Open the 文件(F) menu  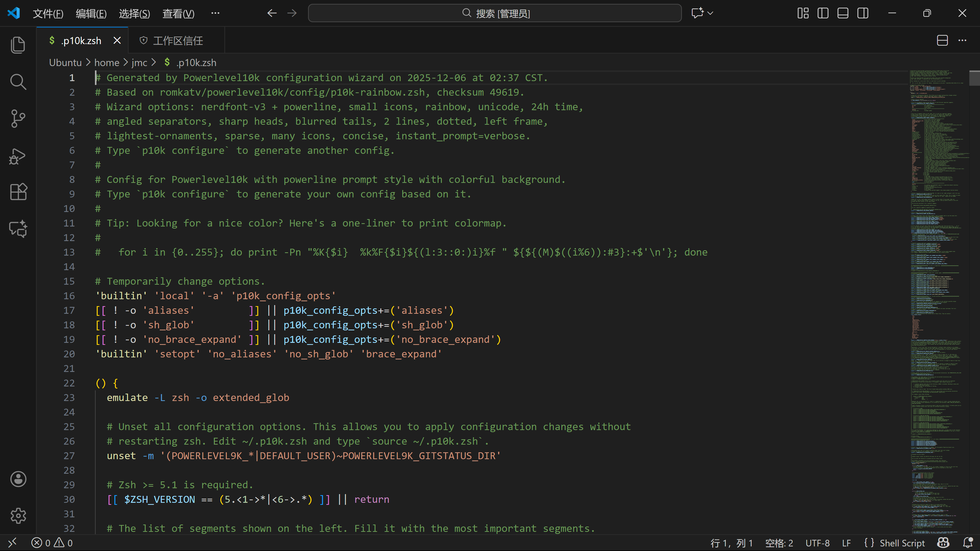[48, 14]
